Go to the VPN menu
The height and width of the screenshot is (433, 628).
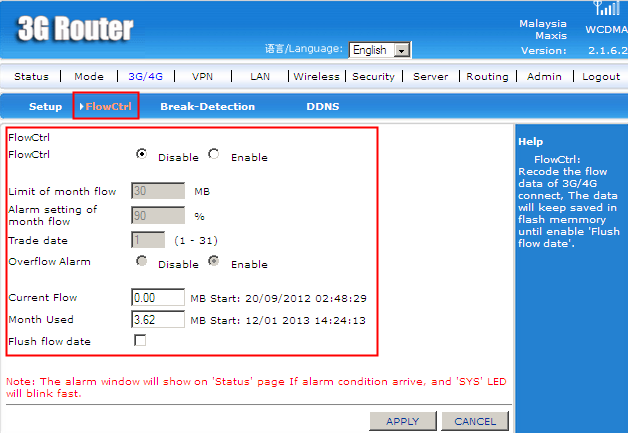[x=202, y=76]
